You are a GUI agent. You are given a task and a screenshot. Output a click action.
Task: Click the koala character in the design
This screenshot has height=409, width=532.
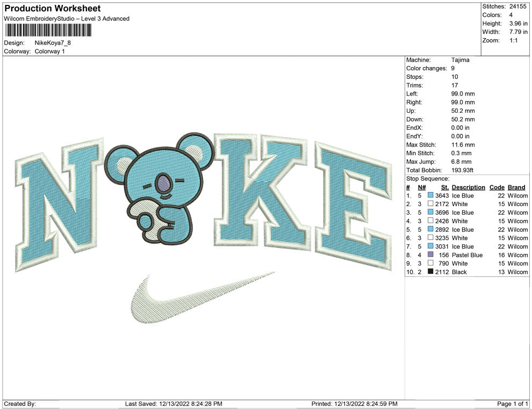click(160, 188)
